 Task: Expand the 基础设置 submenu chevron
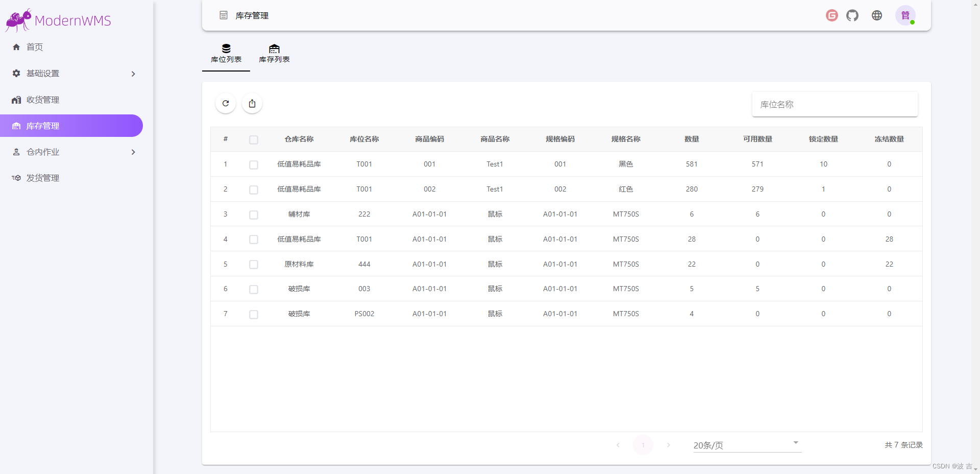[x=133, y=74]
